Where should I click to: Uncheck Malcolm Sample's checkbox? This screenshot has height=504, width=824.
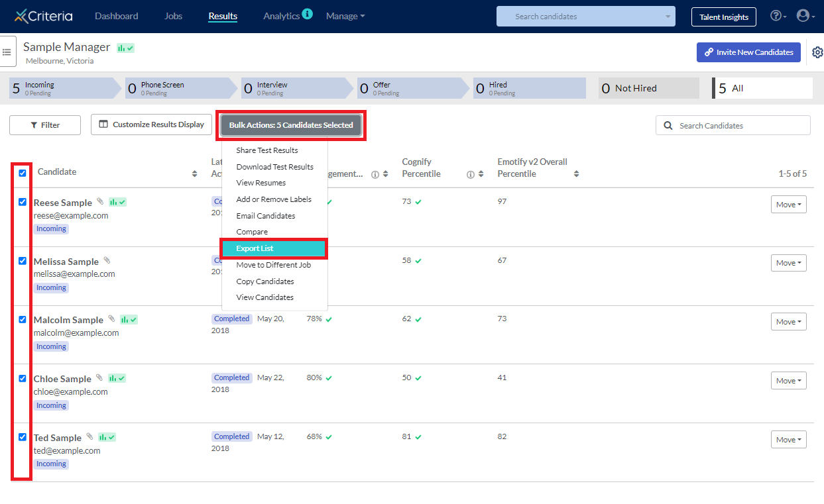[23, 319]
